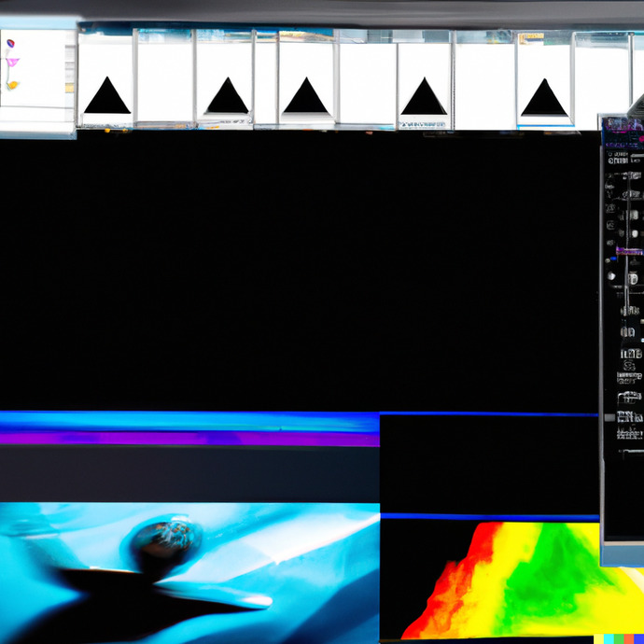Select the pink inverted-triangle icon in left panel

coord(12,62)
